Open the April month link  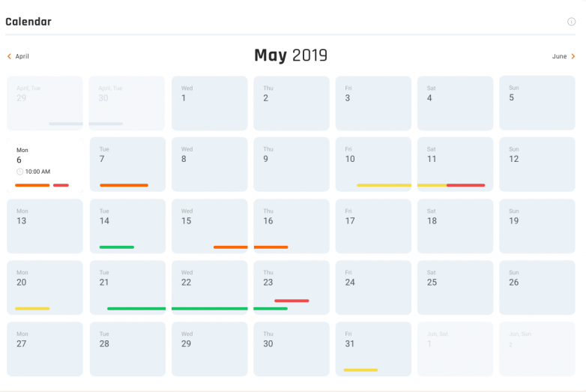(x=22, y=56)
